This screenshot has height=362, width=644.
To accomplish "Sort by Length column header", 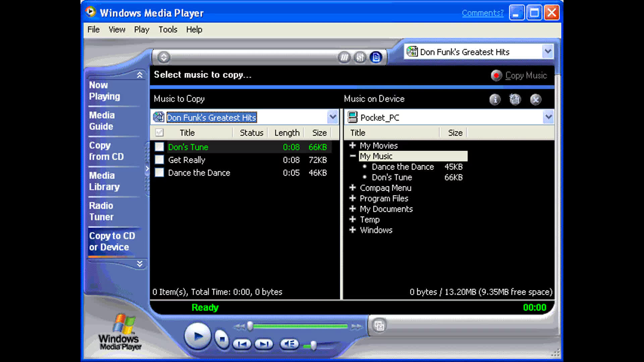I will tap(287, 133).
